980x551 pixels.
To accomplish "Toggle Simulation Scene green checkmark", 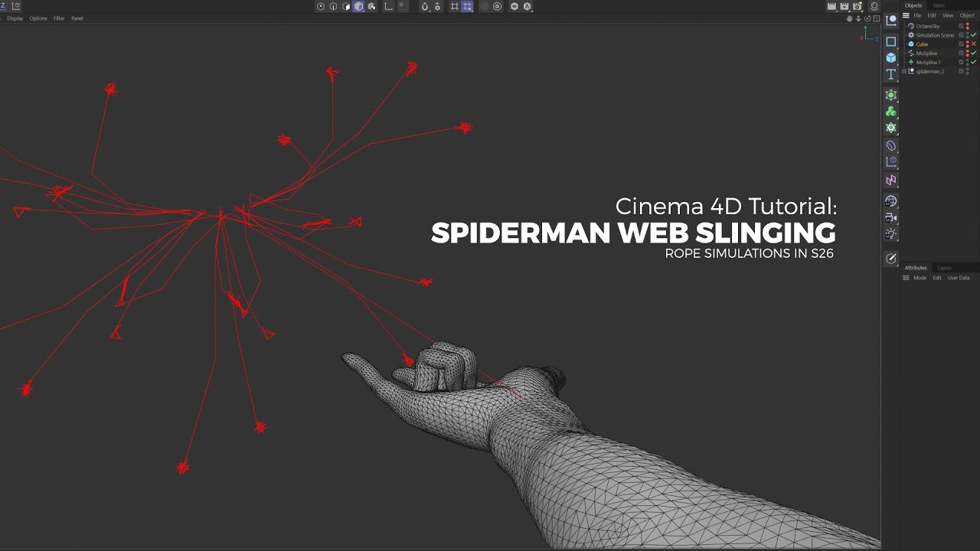I will pos(974,35).
